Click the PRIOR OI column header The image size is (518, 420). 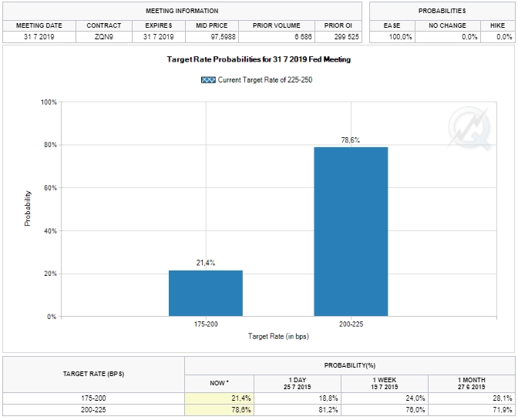338,25
